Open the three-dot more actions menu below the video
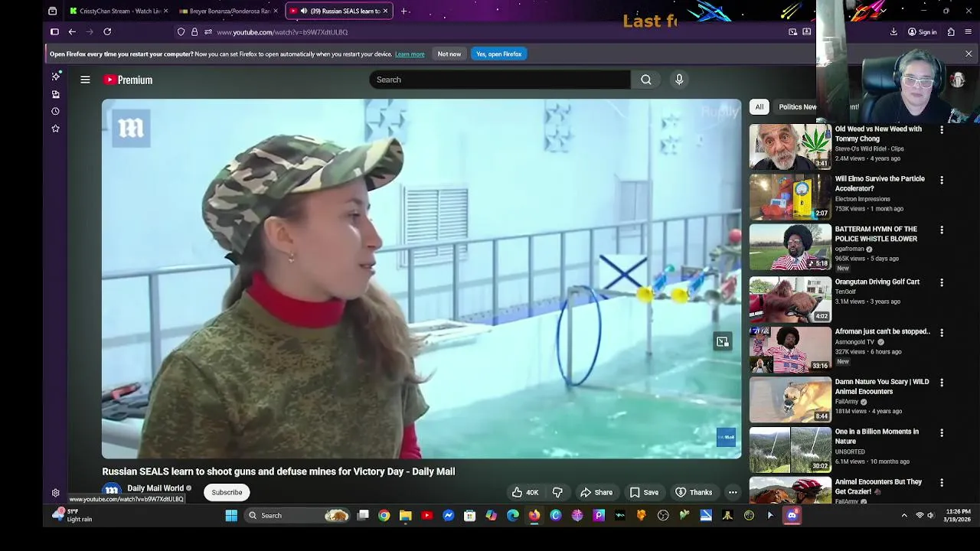This screenshot has width=980, height=551. point(733,493)
